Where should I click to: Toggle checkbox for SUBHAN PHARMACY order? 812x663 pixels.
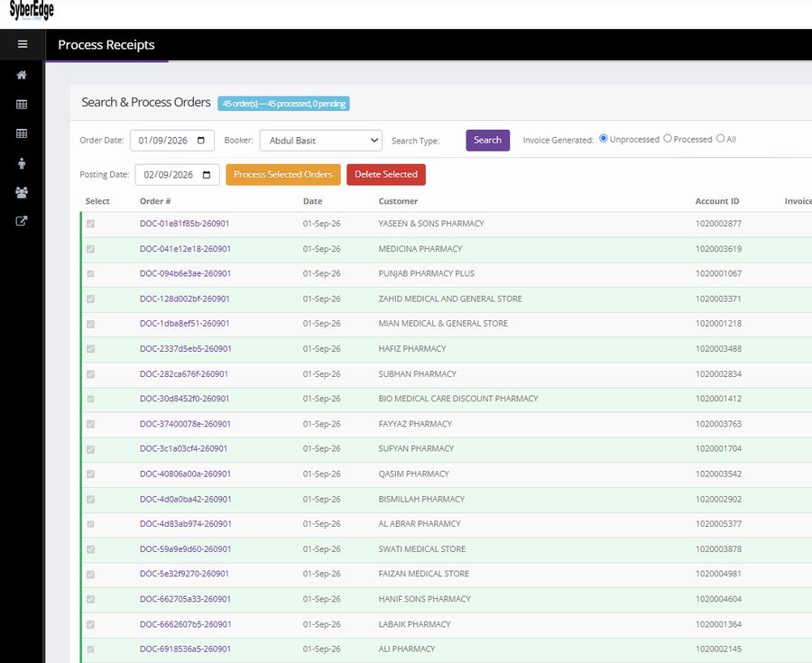pyautogui.click(x=90, y=374)
